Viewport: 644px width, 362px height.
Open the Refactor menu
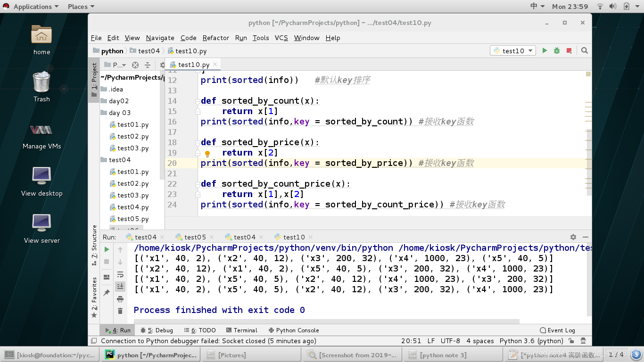coord(215,38)
